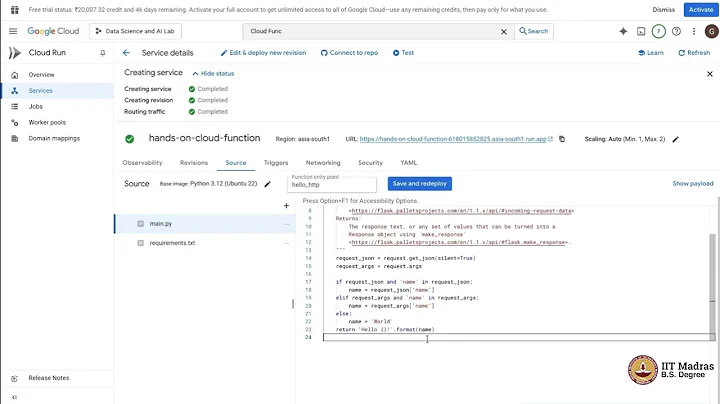This screenshot has width=720, height=404.
Task: Click Edit & deploy new revision
Action: pos(263,53)
